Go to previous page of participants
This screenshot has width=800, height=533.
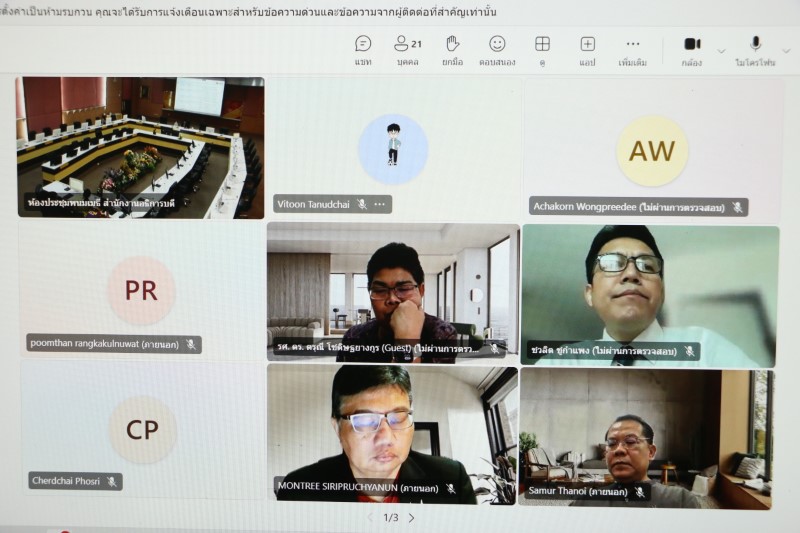coord(369,517)
